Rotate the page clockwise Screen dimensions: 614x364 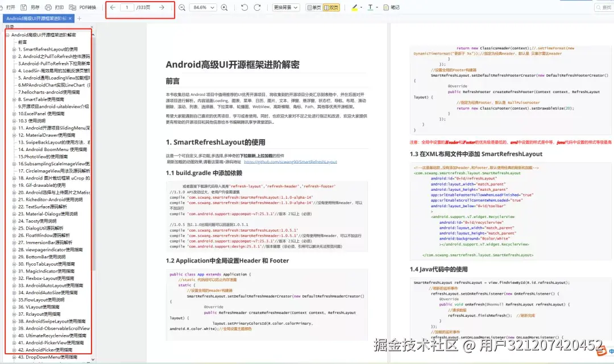pyautogui.click(x=258, y=7)
